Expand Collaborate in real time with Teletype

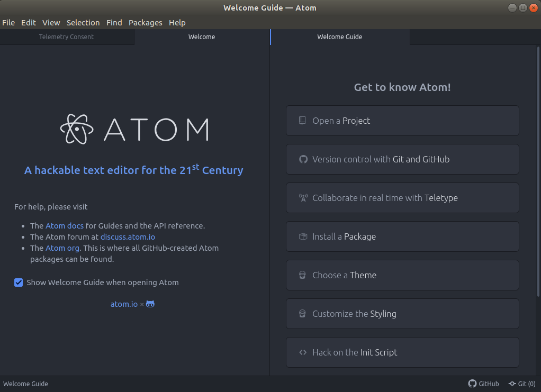point(402,198)
